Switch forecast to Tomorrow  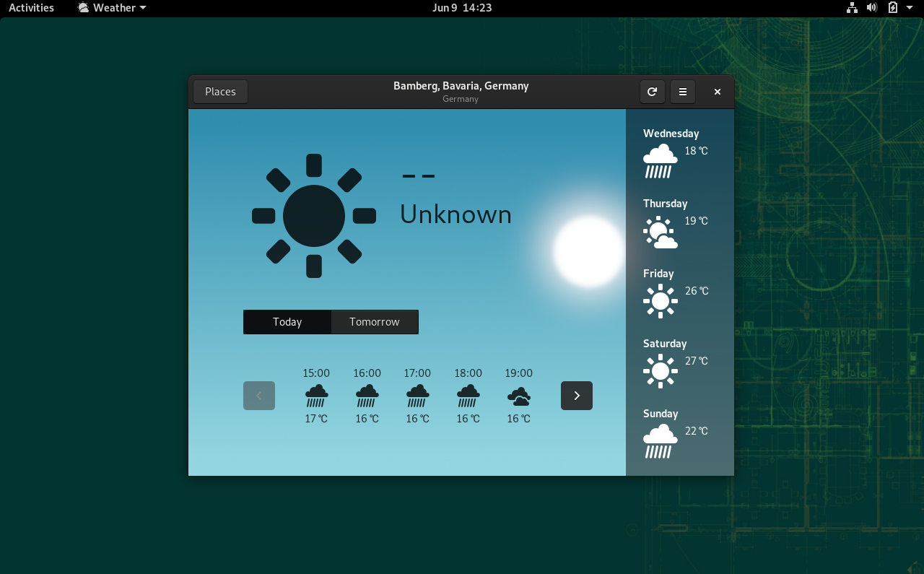(x=374, y=322)
